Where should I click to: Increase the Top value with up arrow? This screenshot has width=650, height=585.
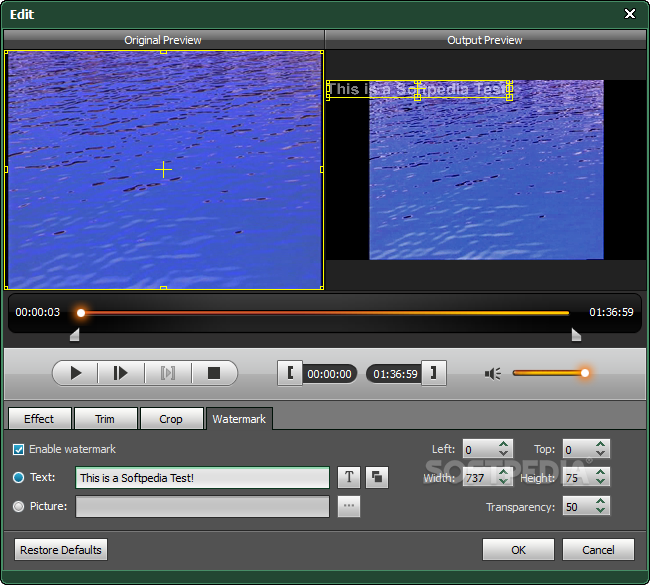point(600,444)
